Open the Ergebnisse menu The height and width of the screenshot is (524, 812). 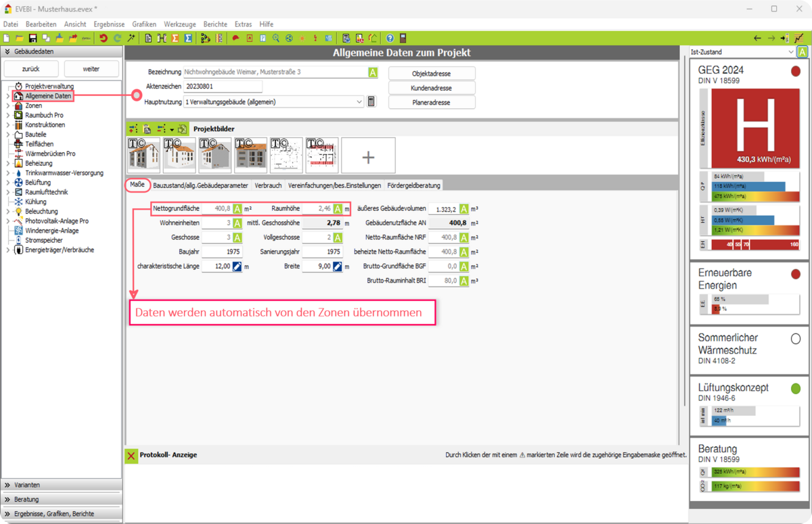click(109, 24)
